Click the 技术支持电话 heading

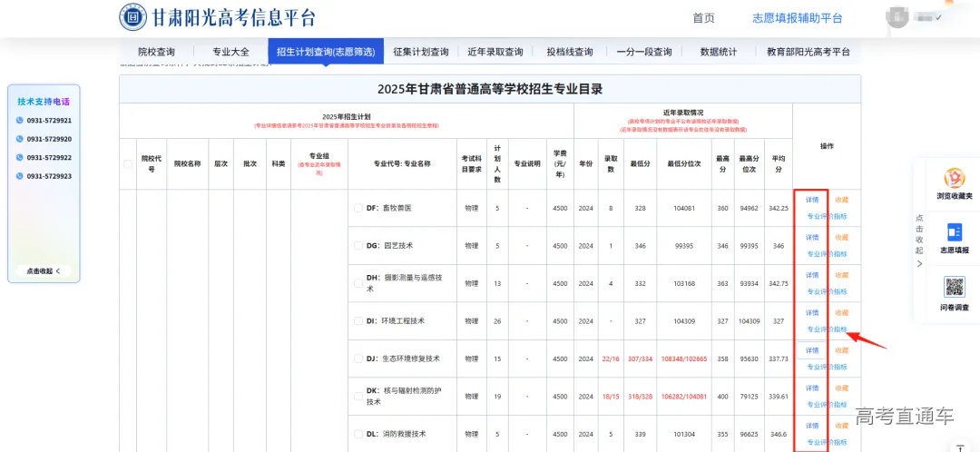tap(44, 102)
